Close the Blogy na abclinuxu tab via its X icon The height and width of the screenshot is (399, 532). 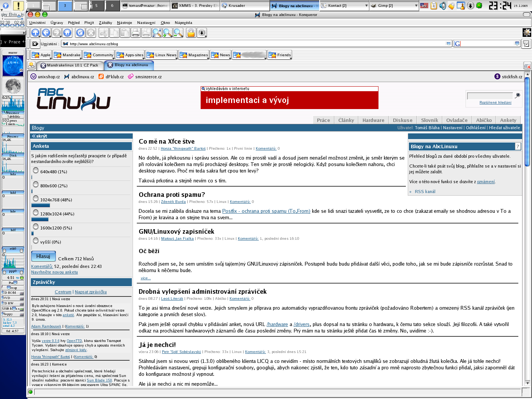110,65
